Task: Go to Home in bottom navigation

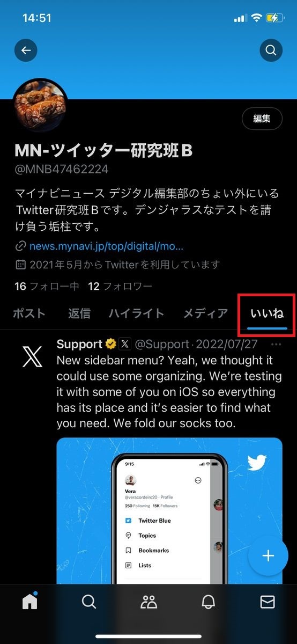Action: coord(30,602)
